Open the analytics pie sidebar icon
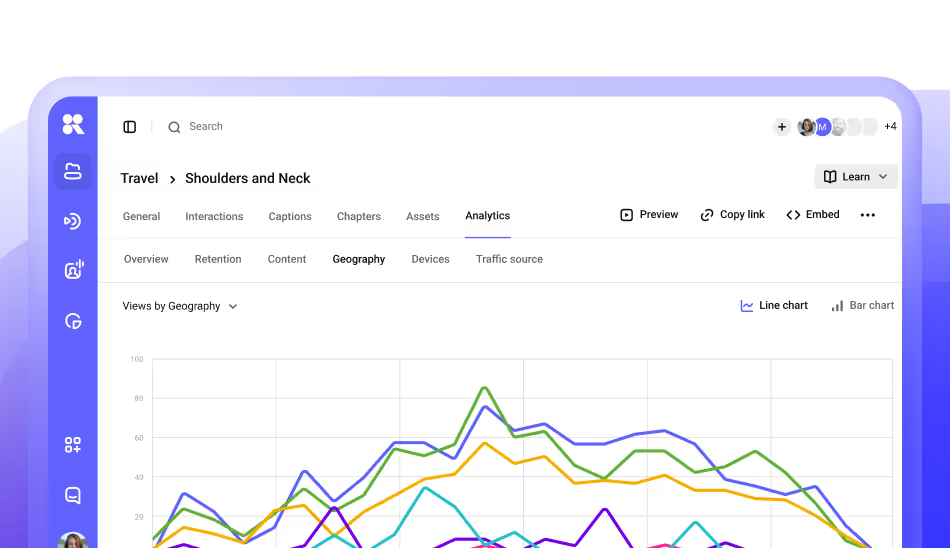Screen dimensions: 950x548 click(73, 321)
